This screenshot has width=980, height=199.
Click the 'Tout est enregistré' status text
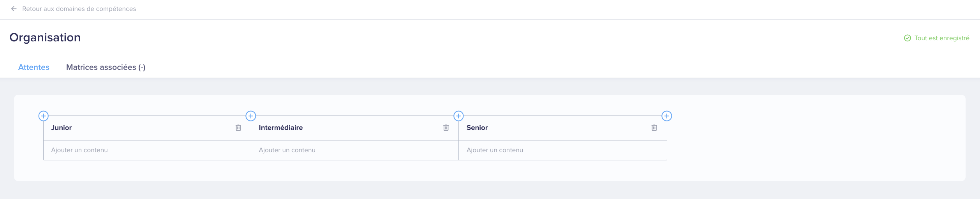coord(942,38)
